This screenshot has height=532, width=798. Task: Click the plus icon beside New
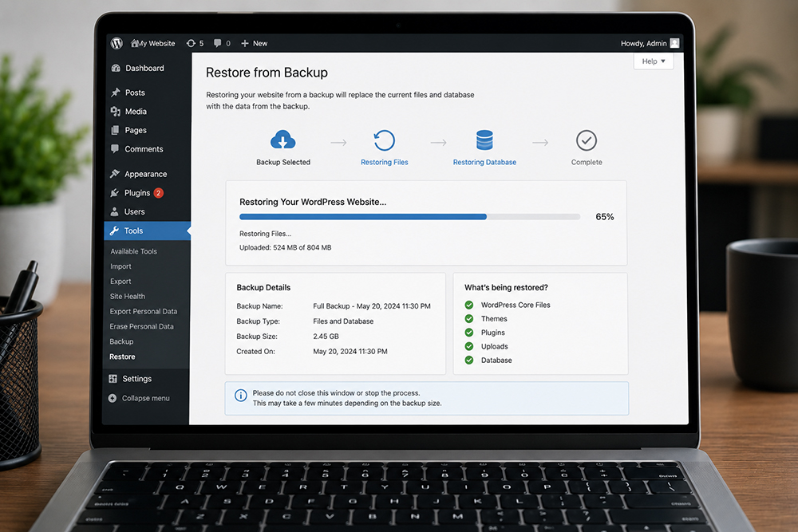245,43
